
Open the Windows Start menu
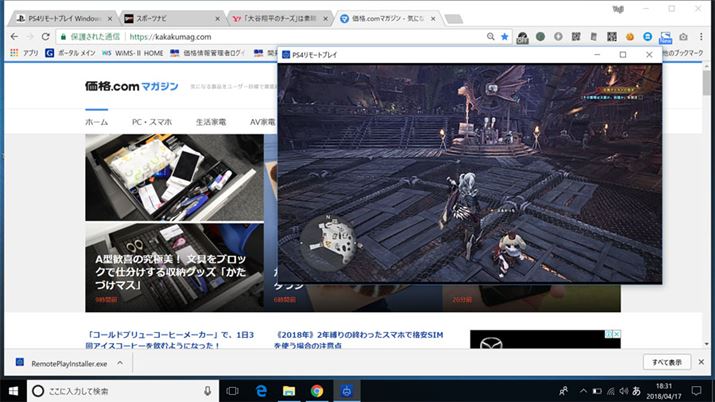coord(14,390)
